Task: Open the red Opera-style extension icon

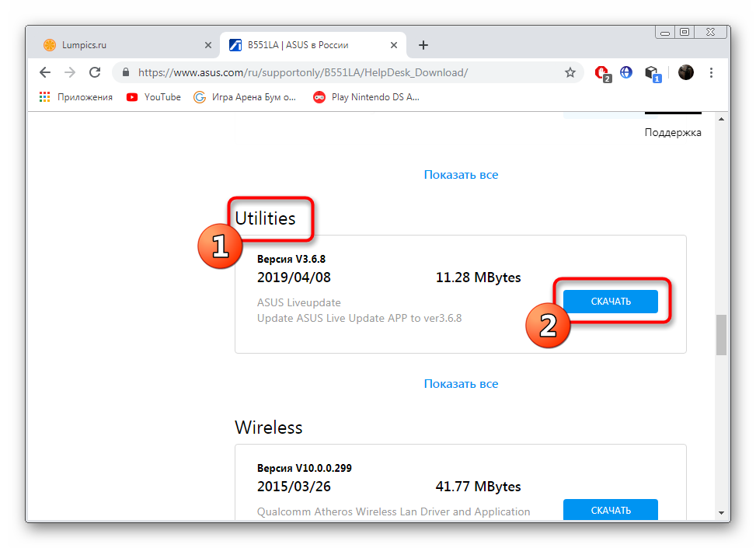Action: point(601,72)
